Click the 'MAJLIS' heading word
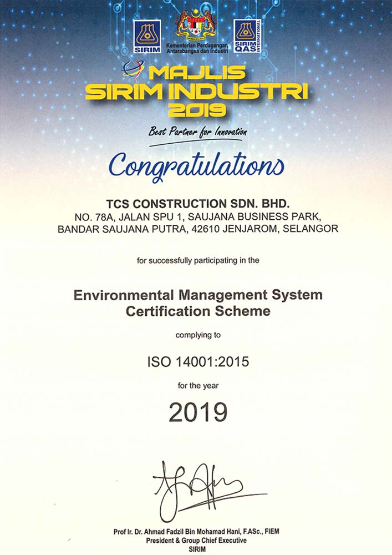 [x=197, y=73]
